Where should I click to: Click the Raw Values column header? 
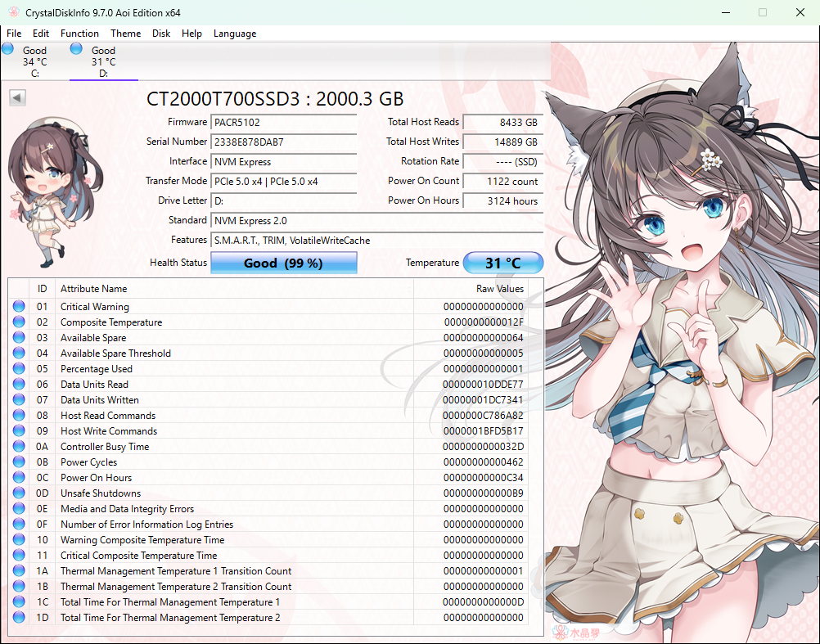point(471,289)
